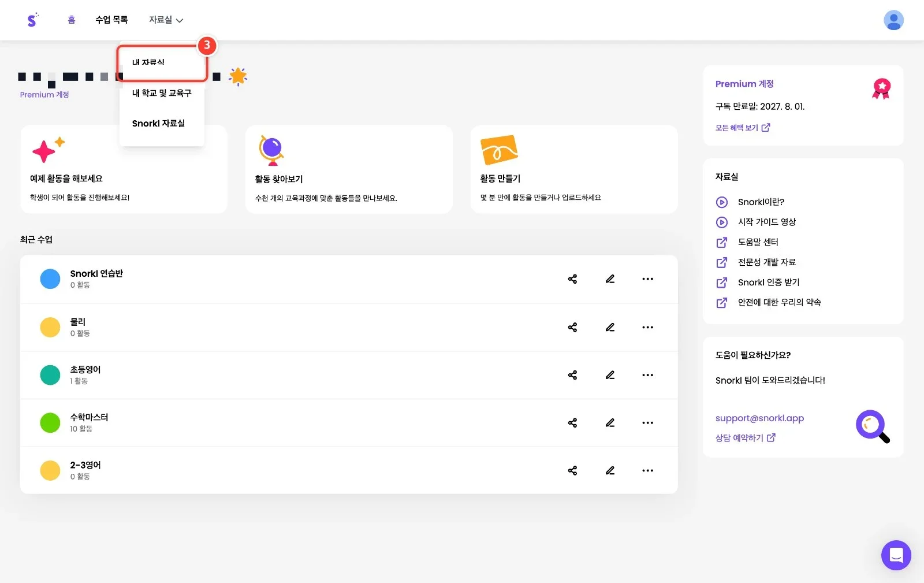Edit the 수학마스터 class
Image resolution: width=924 pixels, height=583 pixels.
[610, 423]
